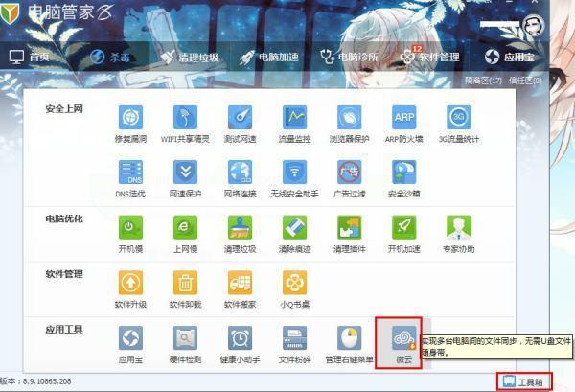Open 广告过滤 ad filter tool
This screenshot has width=575, height=392.
(x=349, y=179)
